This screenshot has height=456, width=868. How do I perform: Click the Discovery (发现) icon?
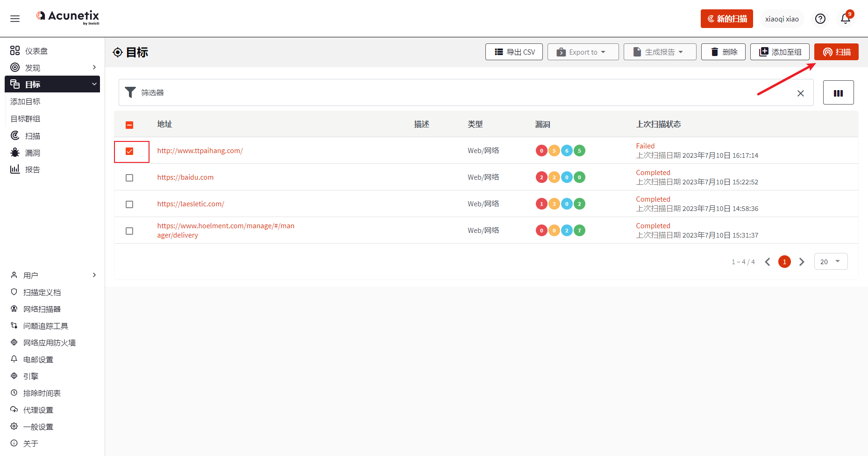point(15,67)
